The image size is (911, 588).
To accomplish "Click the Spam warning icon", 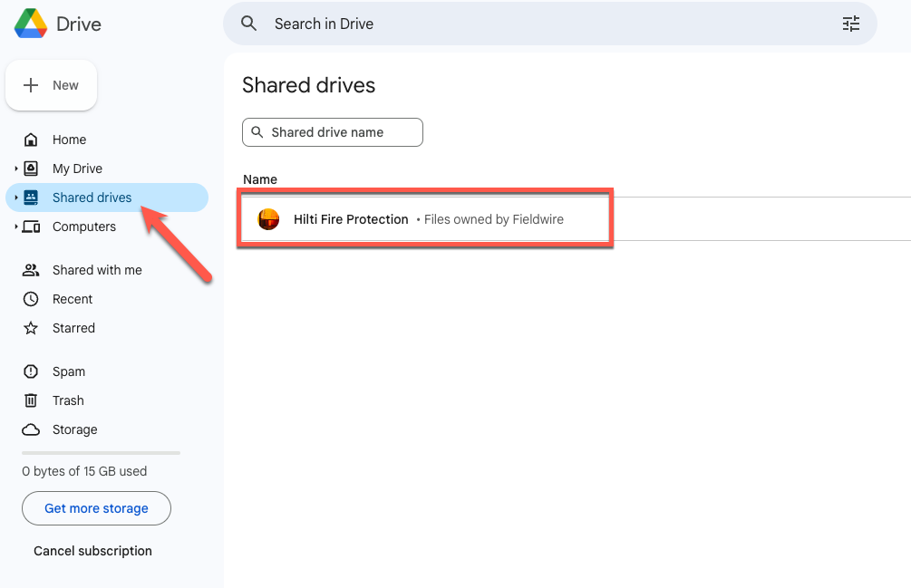I will (31, 371).
